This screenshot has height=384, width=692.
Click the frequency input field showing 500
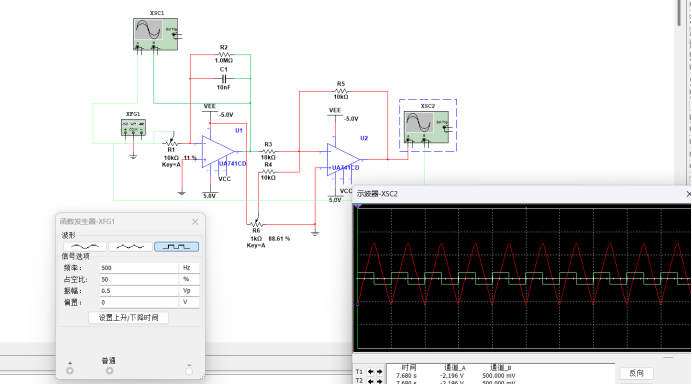139,267
